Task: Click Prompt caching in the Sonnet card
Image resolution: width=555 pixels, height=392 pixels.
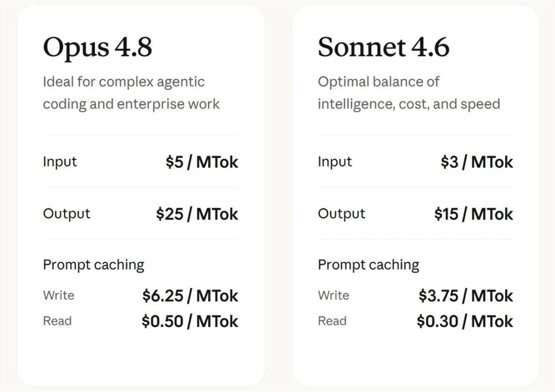Action: 369,265
